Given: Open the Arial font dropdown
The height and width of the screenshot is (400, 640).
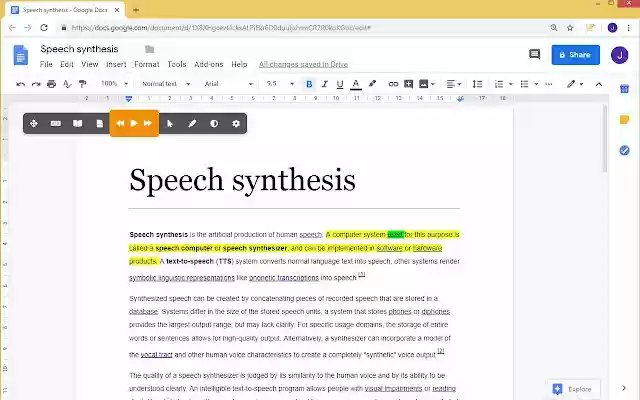Looking at the screenshot, I should point(229,84).
